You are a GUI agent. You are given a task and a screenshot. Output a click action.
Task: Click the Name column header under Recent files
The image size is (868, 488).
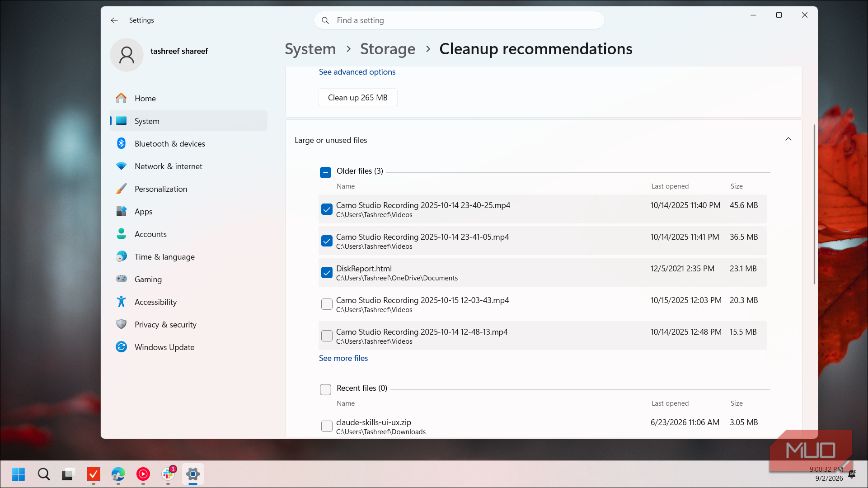coord(346,403)
